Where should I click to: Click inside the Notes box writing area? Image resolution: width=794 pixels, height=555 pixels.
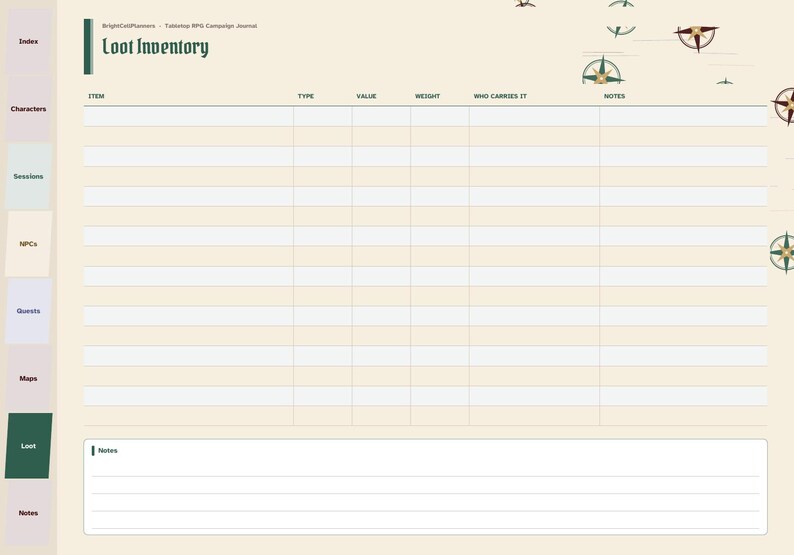coord(425,494)
